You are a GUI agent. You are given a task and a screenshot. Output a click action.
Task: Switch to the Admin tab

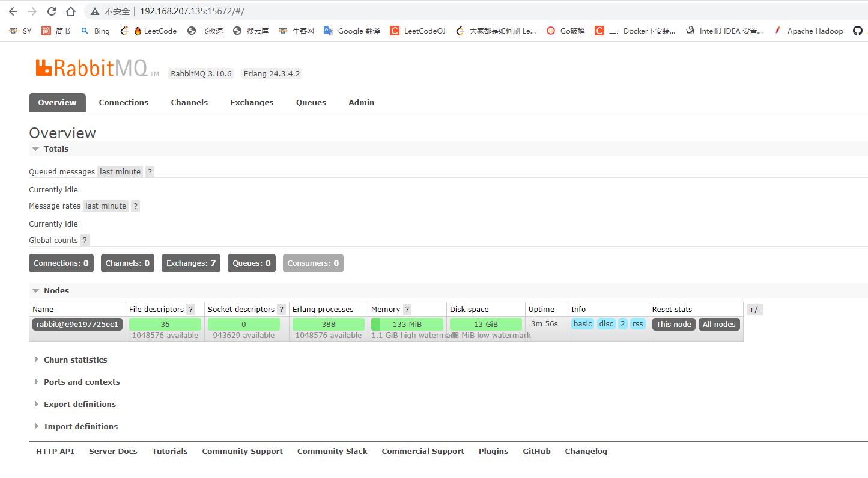tap(362, 102)
